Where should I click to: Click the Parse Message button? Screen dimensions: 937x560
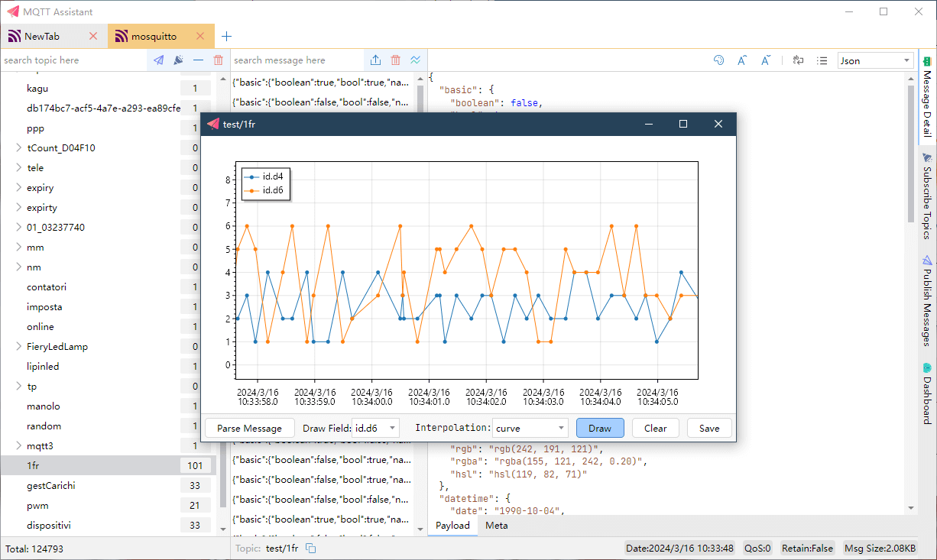point(250,428)
